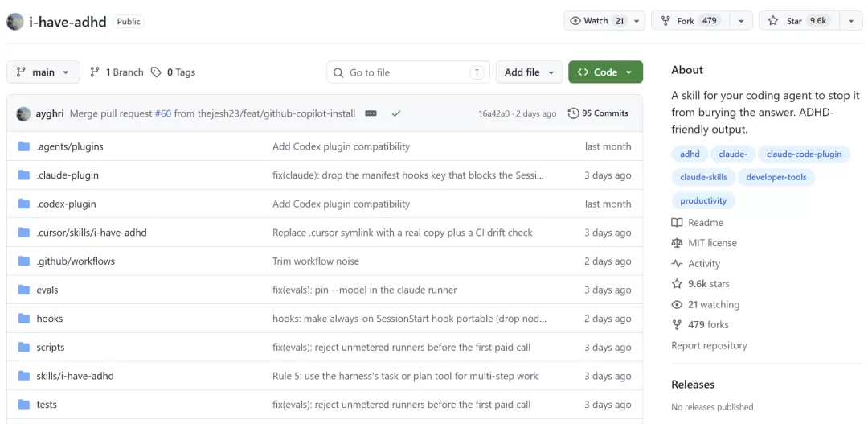Open the Releases heading link
The height and width of the screenshot is (424, 868).
[x=693, y=385]
